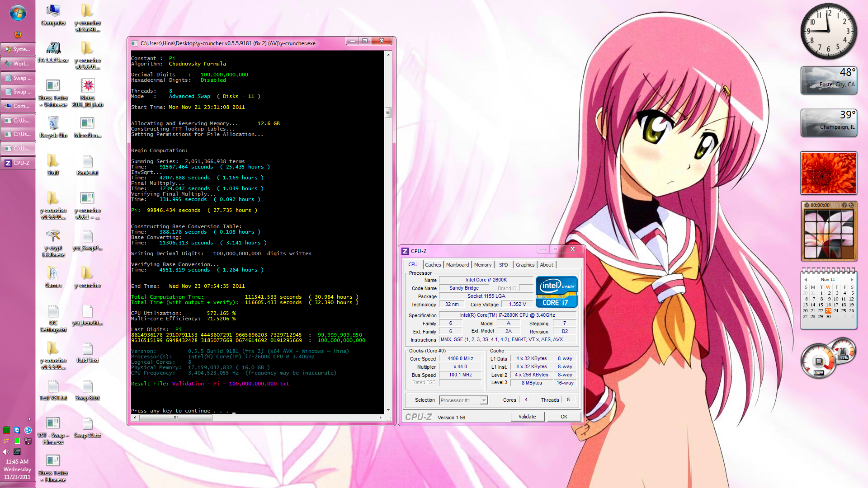Click previous month arrow on calendar gadget

point(806,280)
